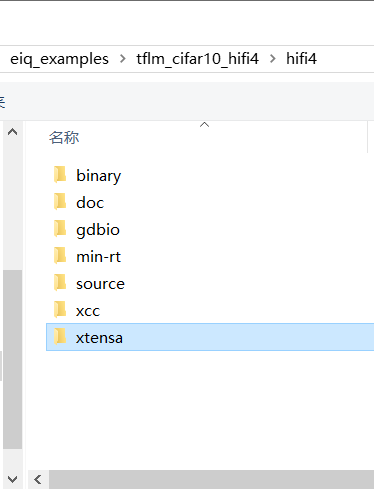Screen dimensions: 374x489
Task: Select the xcc folder icon
Action: pyautogui.click(x=60, y=309)
